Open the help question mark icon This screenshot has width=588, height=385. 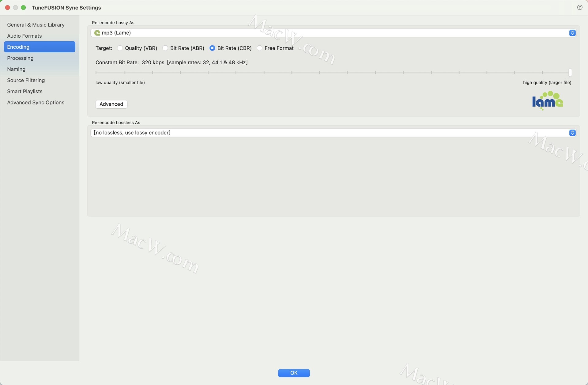[x=579, y=7]
